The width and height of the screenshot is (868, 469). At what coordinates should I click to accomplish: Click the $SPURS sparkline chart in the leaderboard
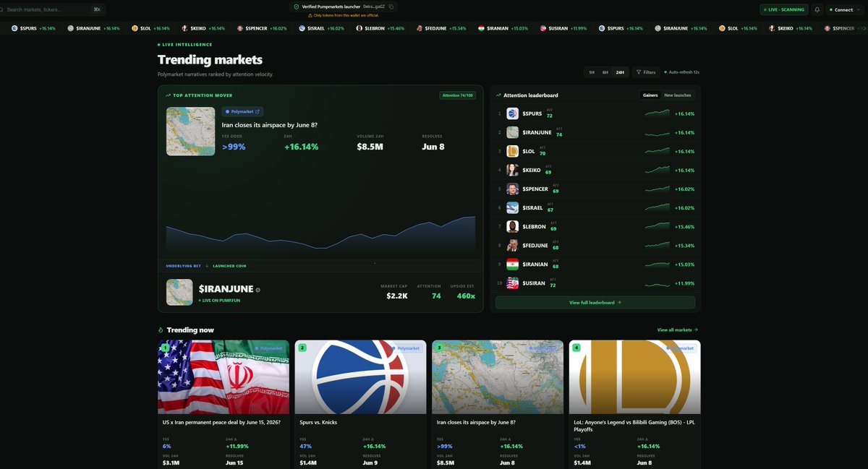[658, 113]
